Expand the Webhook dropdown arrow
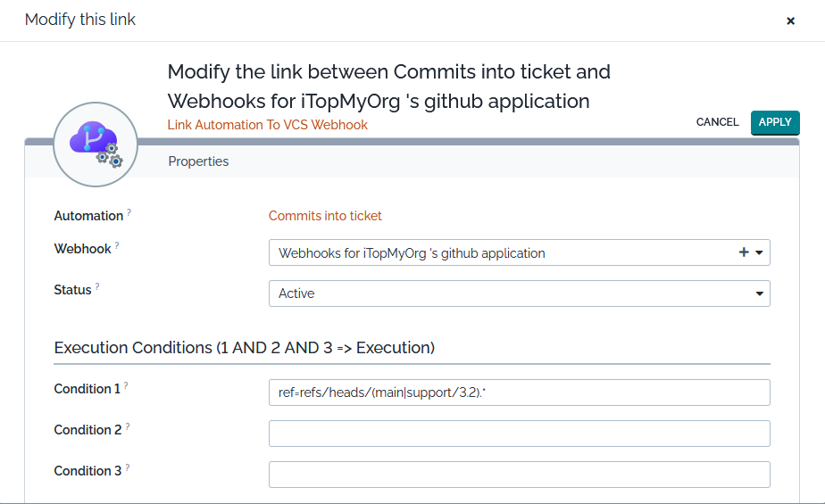825x504 pixels. point(759,253)
